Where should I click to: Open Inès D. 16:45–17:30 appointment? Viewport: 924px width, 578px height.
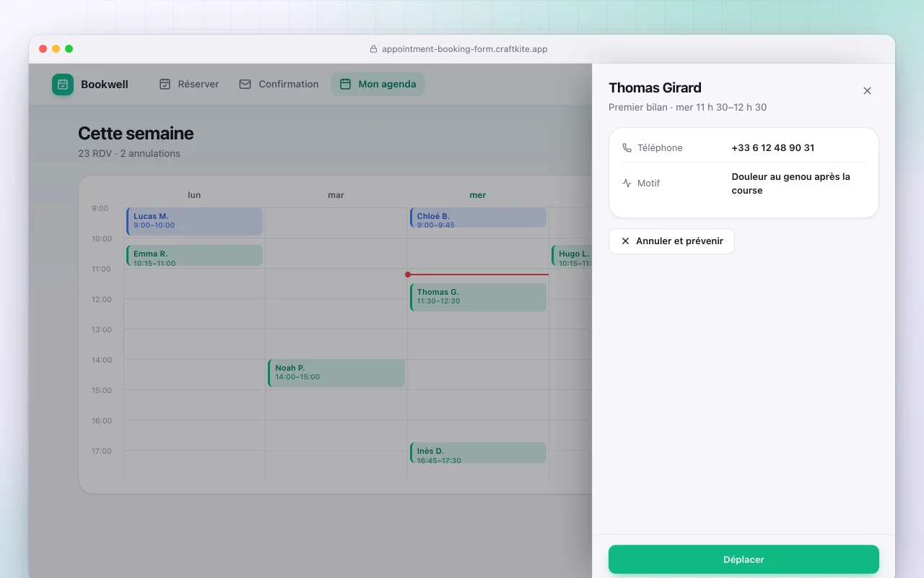(x=478, y=452)
